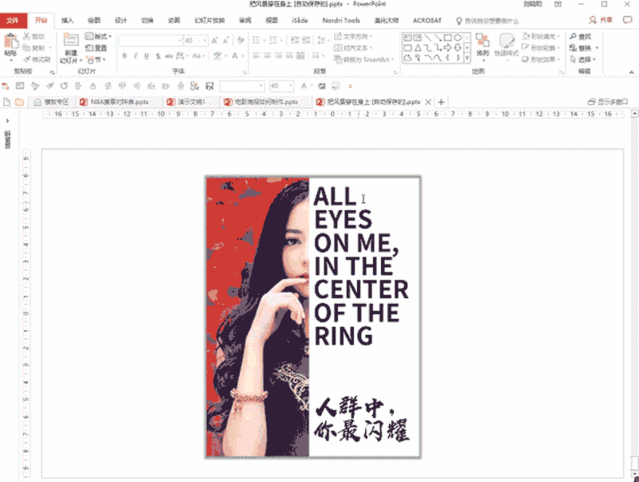
Task: Select the right arrow shape in gallery
Action: click(x=447, y=48)
